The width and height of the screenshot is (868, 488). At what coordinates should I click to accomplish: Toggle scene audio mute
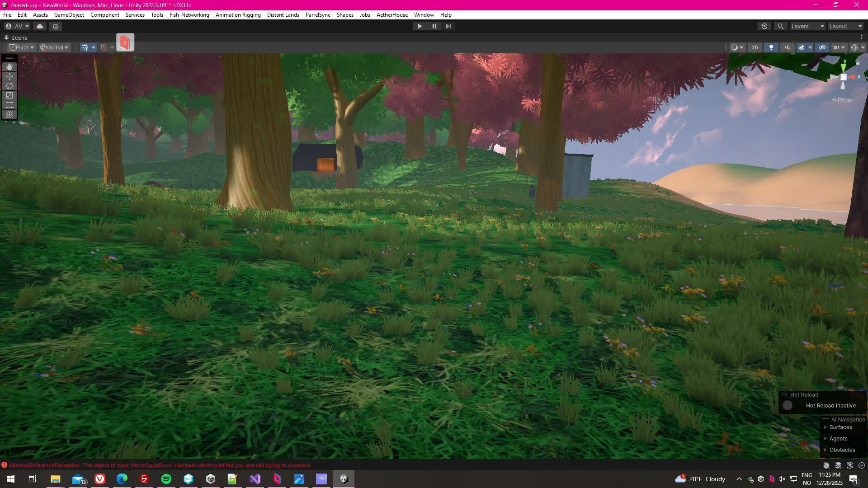788,47
